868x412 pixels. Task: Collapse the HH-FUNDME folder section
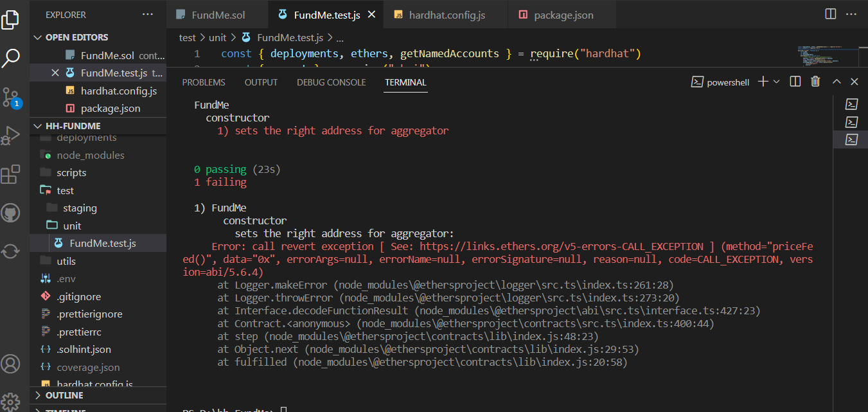(x=98, y=126)
